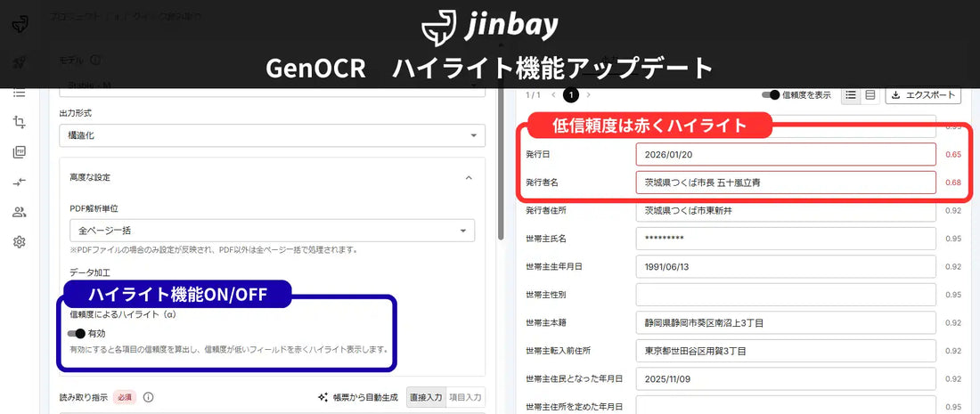Open the crop tool in the sidebar

click(20, 122)
